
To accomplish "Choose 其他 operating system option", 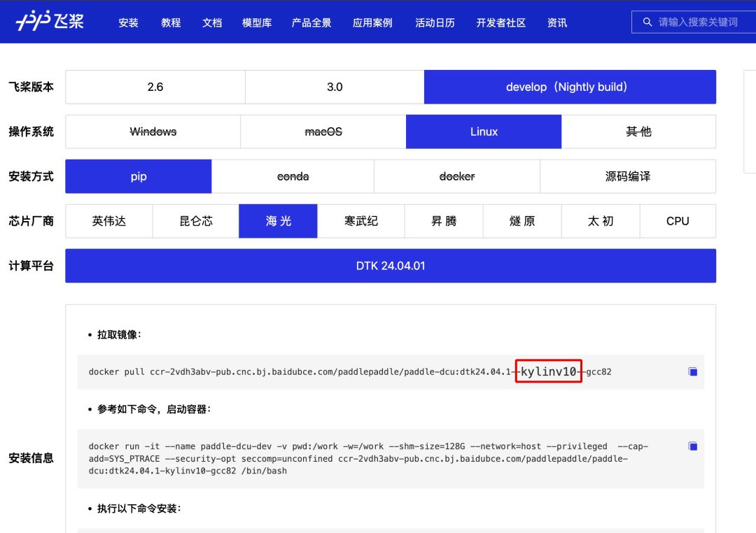I will click(x=638, y=132).
